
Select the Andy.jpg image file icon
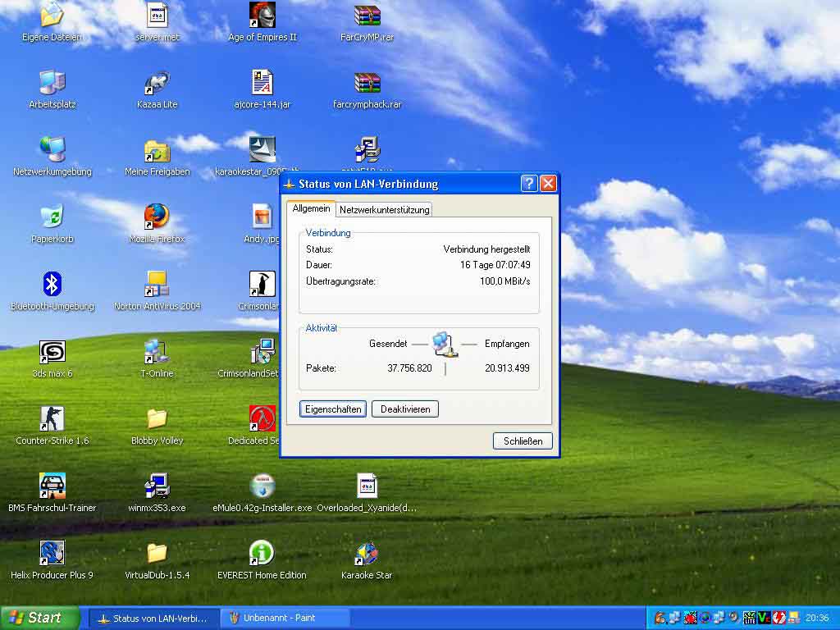pyautogui.click(x=262, y=224)
